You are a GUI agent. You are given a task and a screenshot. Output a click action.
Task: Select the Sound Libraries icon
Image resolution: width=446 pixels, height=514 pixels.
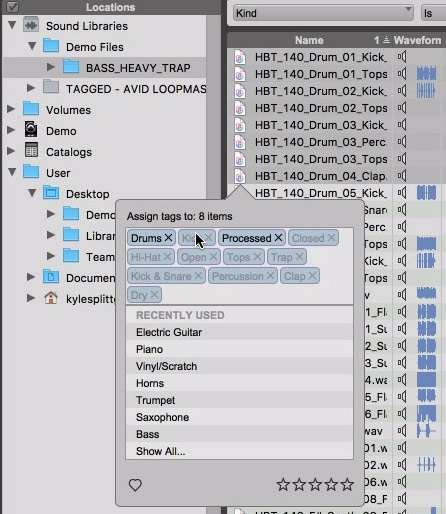click(31, 25)
